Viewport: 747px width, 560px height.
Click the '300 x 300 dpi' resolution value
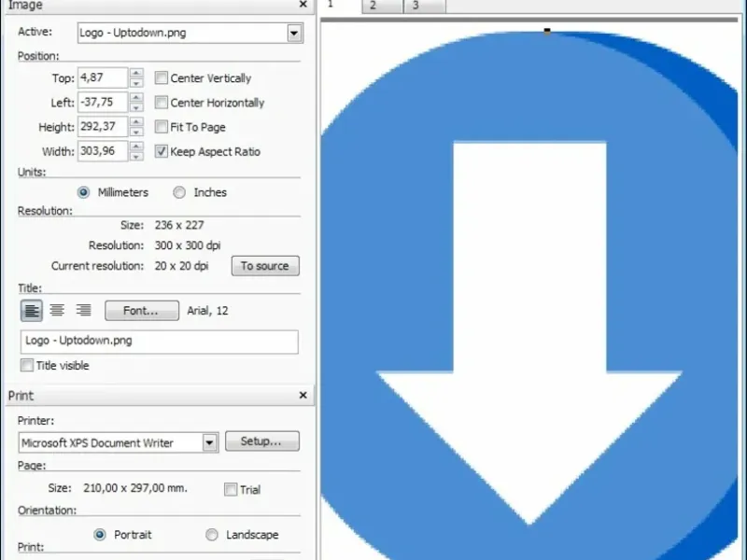pos(188,245)
